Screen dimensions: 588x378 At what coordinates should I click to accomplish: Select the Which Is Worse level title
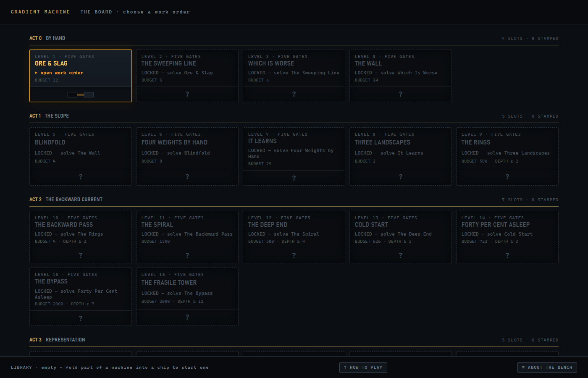coord(271,63)
